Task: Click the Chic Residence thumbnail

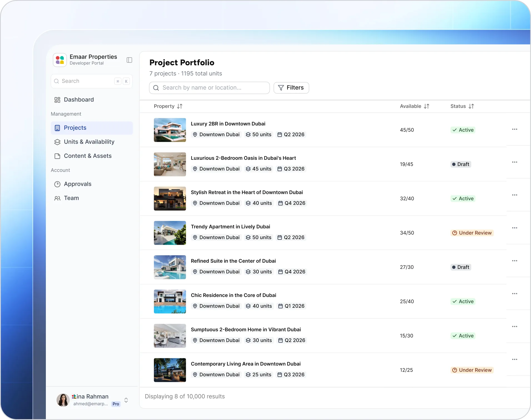Action: tap(170, 301)
